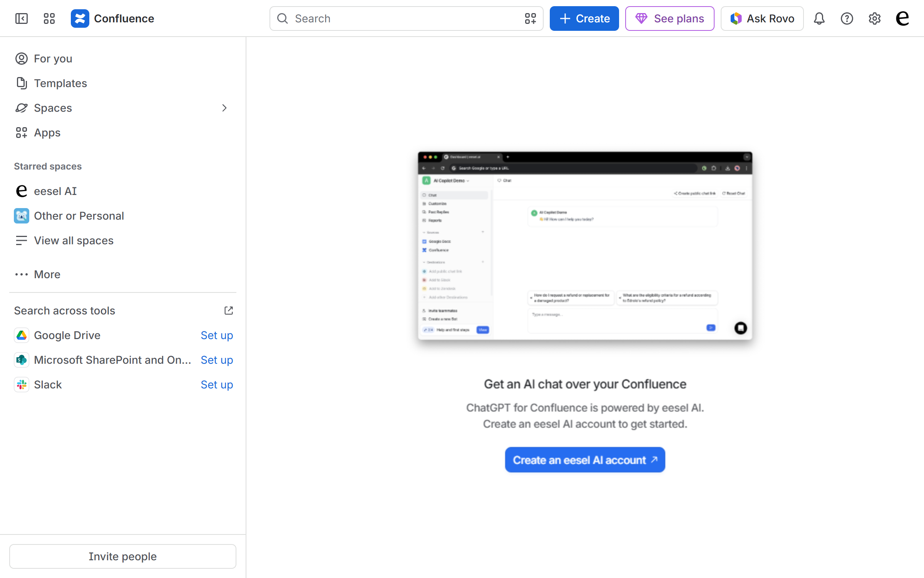Click Microsoft SharePoint and On... label

coord(112,360)
